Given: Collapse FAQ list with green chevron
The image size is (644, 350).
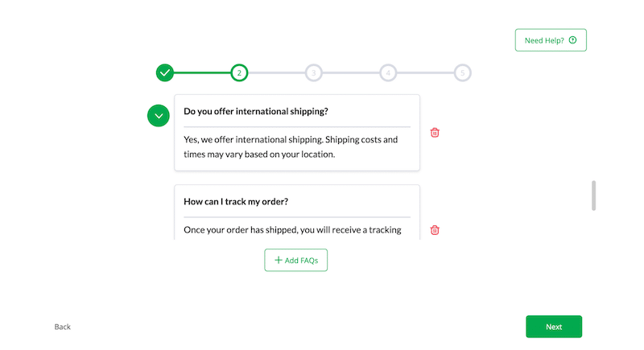Looking at the screenshot, I should click(159, 116).
